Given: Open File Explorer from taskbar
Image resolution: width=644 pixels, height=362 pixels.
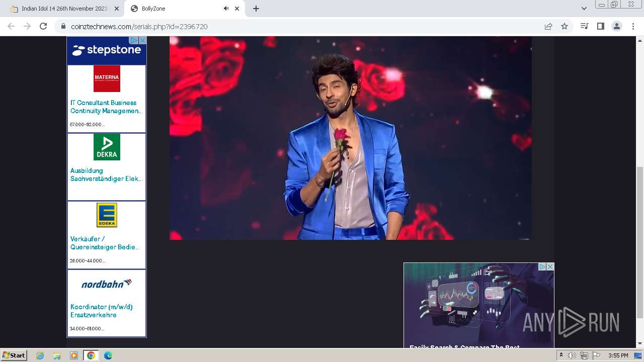Looking at the screenshot, I should 57,355.
